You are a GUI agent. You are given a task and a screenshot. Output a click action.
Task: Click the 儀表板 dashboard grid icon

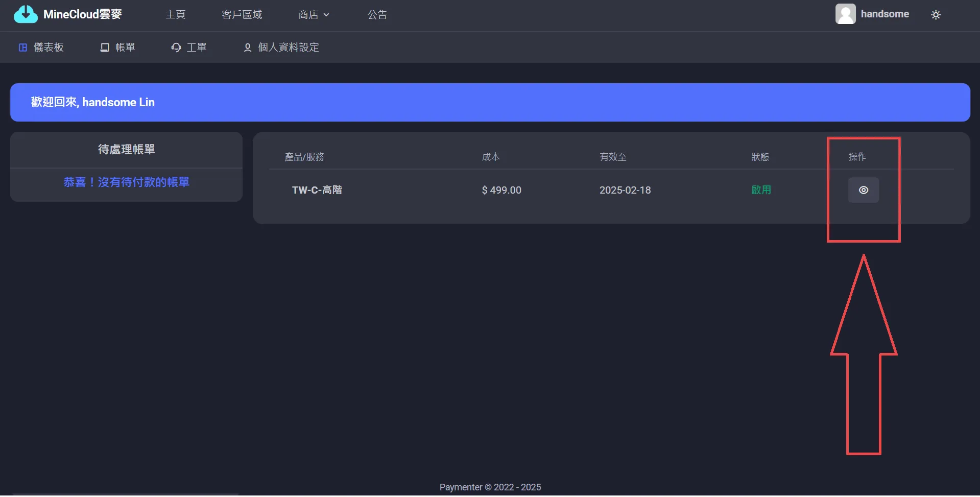point(23,48)
